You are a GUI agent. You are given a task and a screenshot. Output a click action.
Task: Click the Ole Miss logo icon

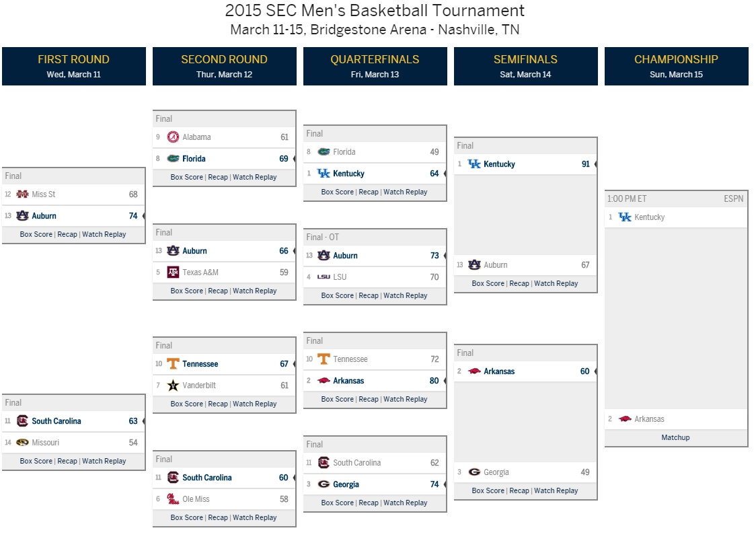[x=173, y=499]
